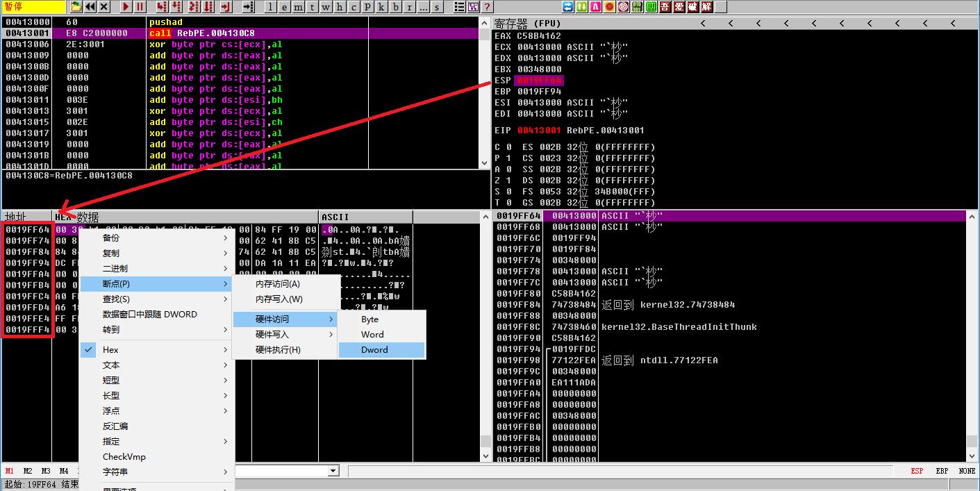
Task: Click the Close program X toolbar icon
Action: (103, 7)
